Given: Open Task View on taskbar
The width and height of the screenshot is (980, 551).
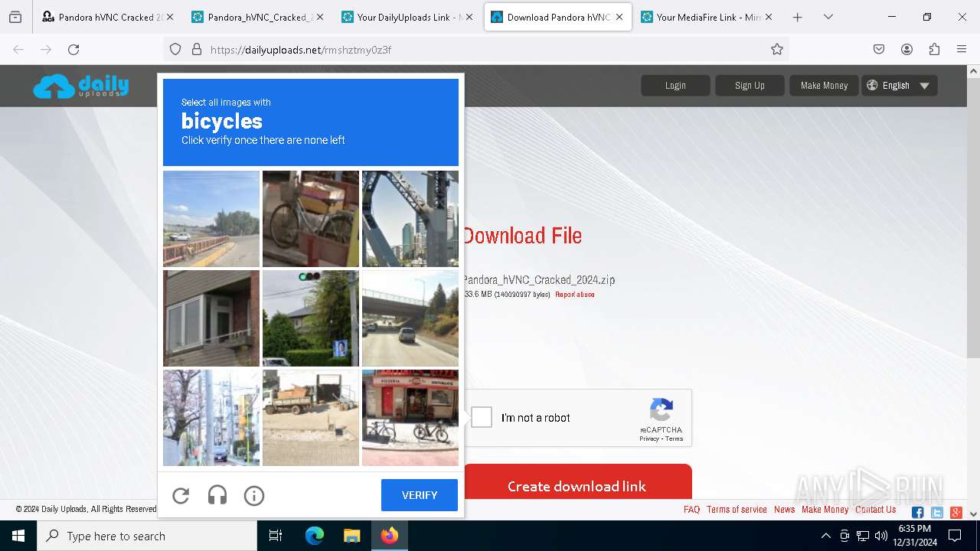Looking at the screenshot, I should point(276,536).
